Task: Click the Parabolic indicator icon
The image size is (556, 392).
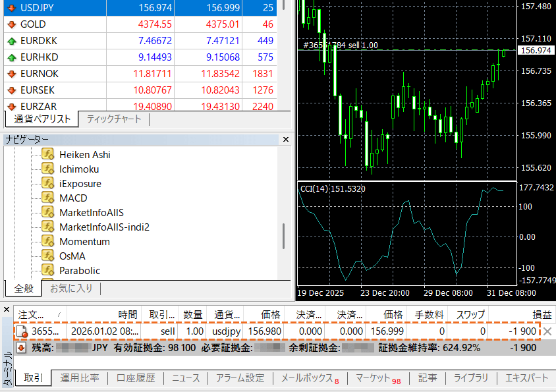Action: point(47,270)
